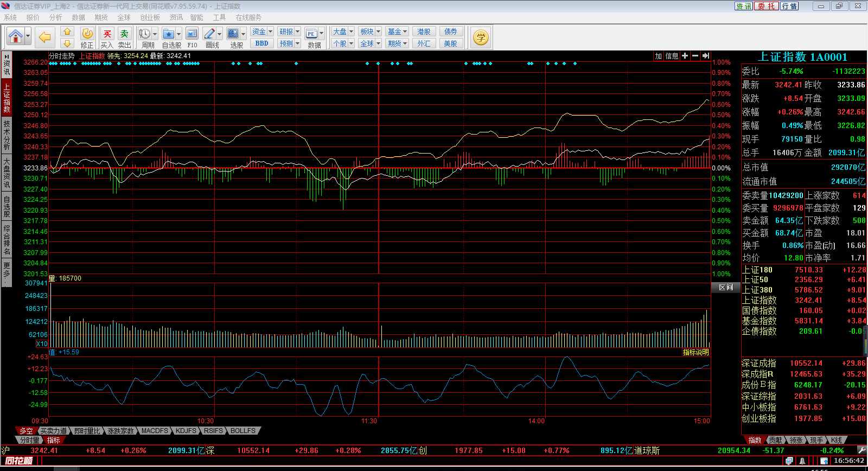868x471 pixels.
Task: Open the 分析 menu
Action: (x=56, y=17)
